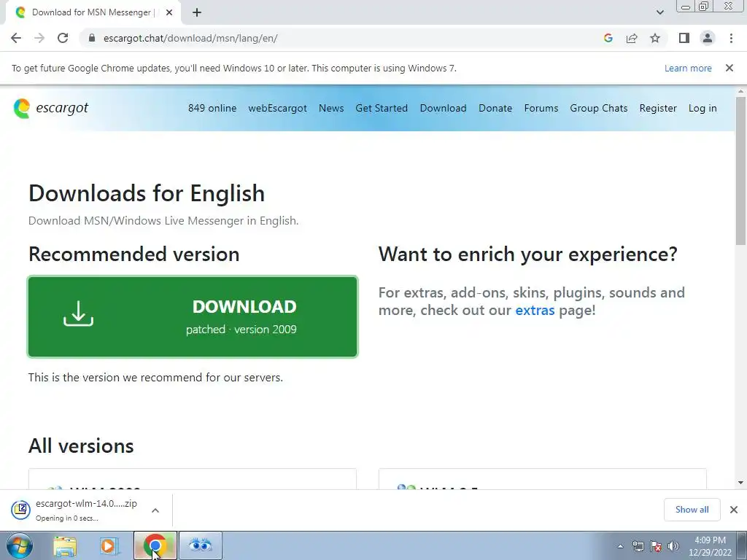Open webEscargot from the navigation
The image size is (747, 560).
(277, 108)
